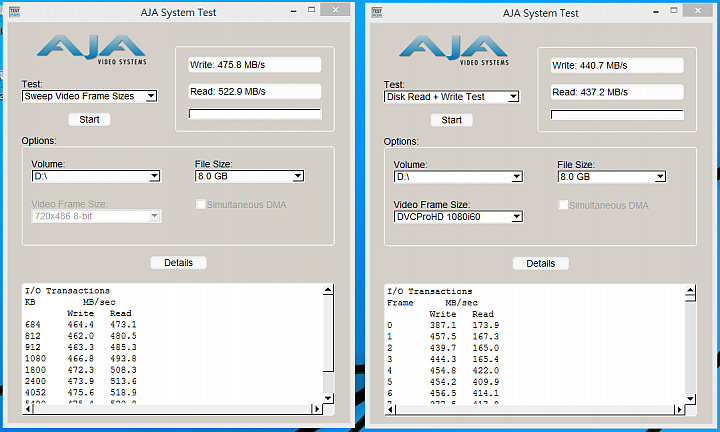
Task: Click I/O Transactions heading in right results
Action: 429,291
